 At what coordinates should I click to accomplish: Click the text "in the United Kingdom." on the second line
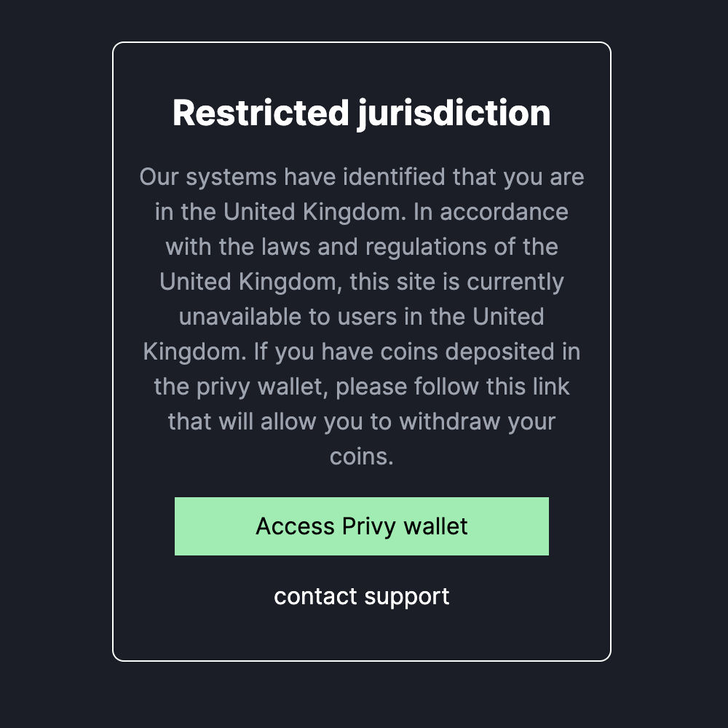pos(280,213)
